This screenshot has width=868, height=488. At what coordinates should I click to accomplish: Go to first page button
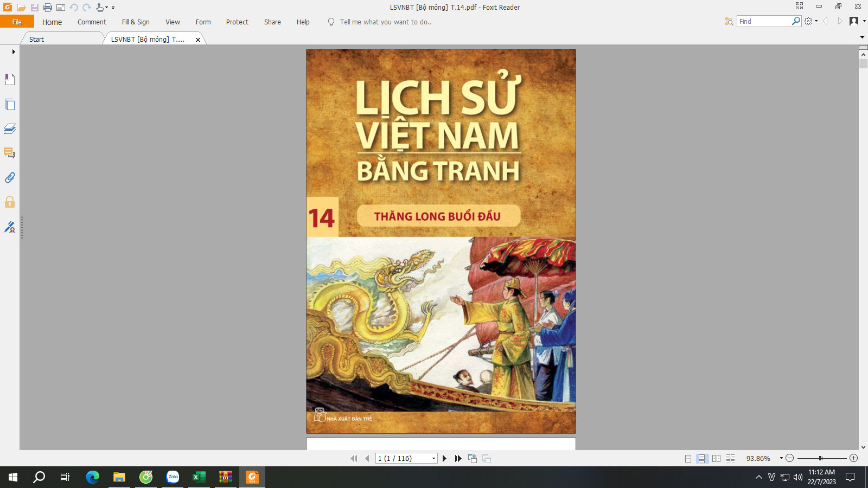tap(354, 459)
